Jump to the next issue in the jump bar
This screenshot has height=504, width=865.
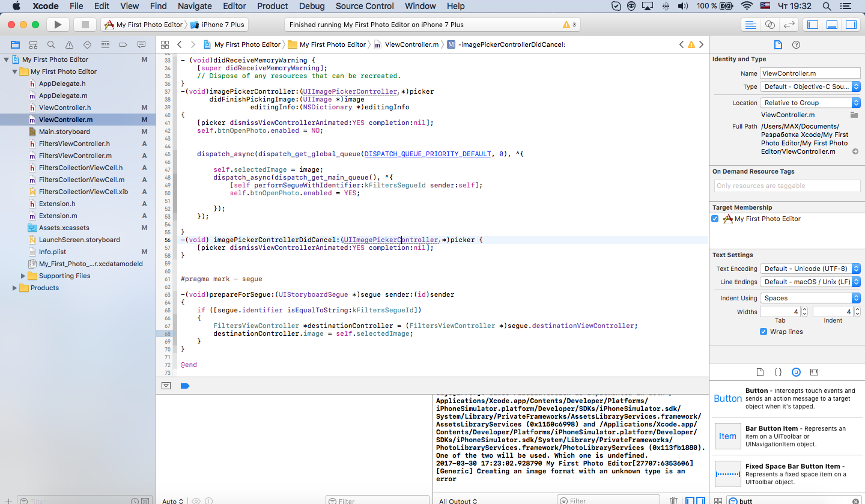[x=700, y=44]
